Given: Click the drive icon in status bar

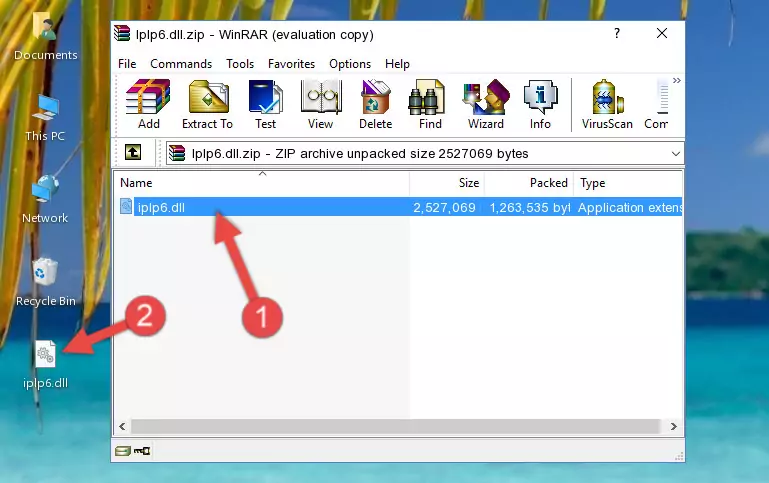Looking at the screenshot, I should pyautogui.click(x=123, y=451).
